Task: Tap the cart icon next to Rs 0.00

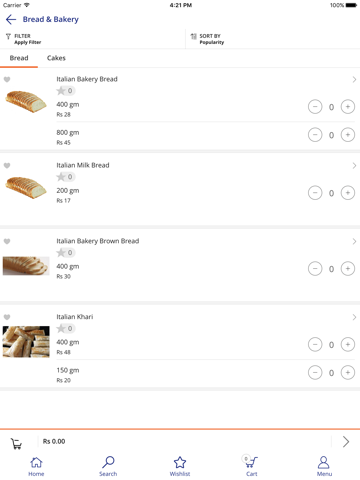Action: click(x=16, y=443)
